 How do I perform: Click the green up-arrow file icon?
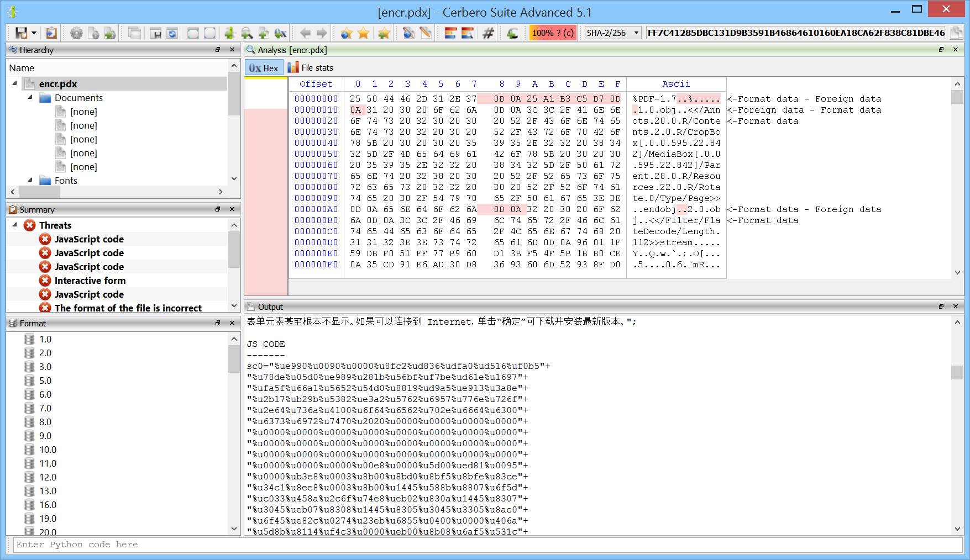pyautogui.click(x=229, y=33)
